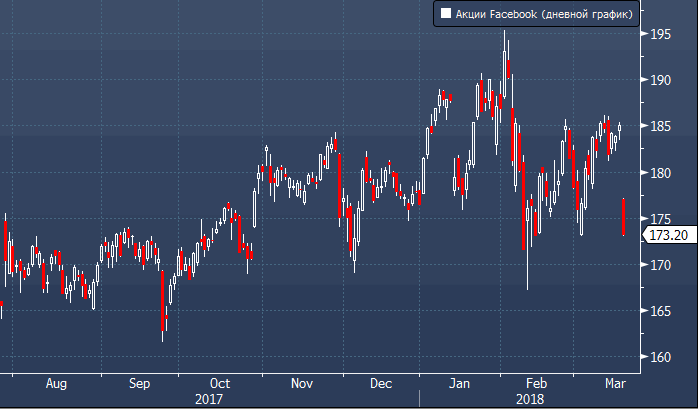The image size is (698, 409).
Task: Click the 185 price axis label
Action: (660, 126)
